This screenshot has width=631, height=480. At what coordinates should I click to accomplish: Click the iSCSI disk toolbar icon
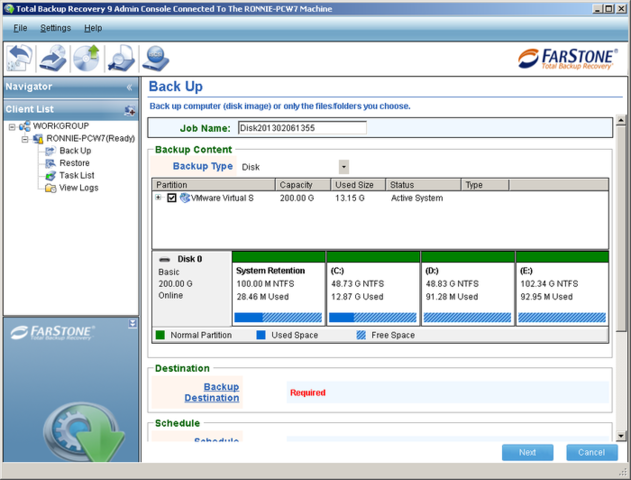[156, 58]
